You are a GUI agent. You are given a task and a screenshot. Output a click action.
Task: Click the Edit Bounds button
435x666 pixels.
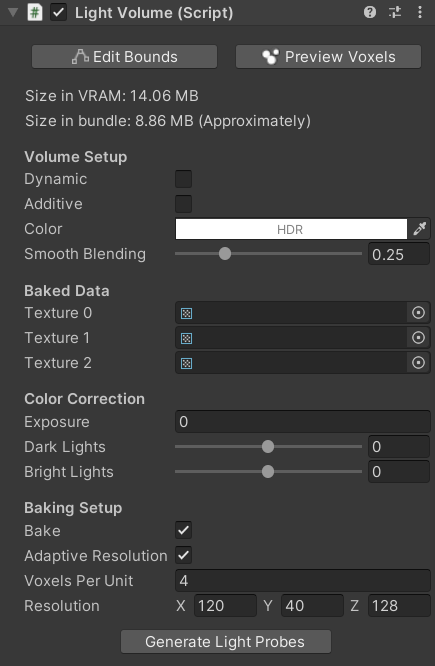124,56
